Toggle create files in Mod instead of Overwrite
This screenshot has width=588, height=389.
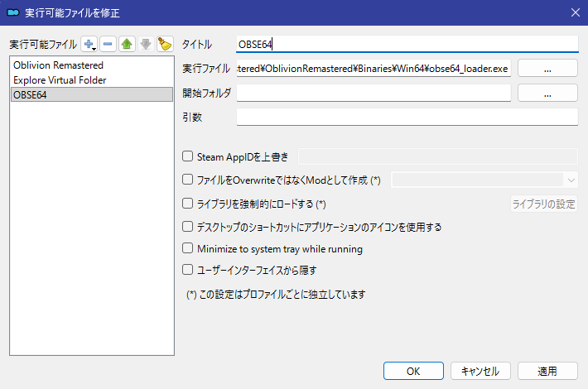point(187,180)
